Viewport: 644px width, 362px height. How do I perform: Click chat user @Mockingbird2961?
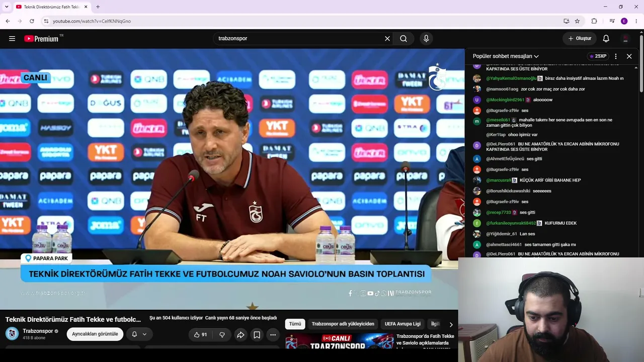pyautogui.click(x=505, y=100)
